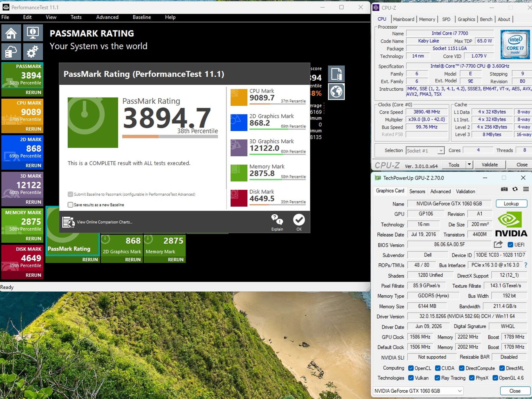The image size is (532, 399).
Task: Click the CPU Mark percentile bar
Action: [277, 104]
